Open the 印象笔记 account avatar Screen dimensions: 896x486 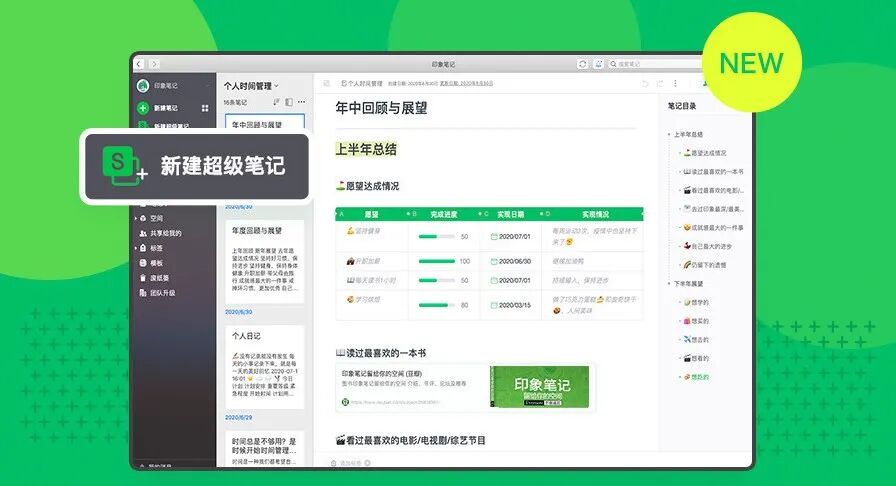[x=143, y=86]
